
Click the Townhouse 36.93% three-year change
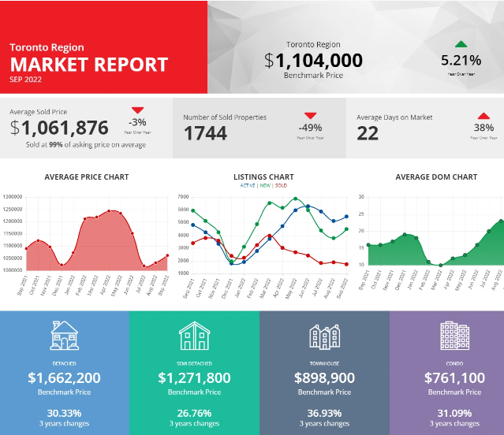323,413
